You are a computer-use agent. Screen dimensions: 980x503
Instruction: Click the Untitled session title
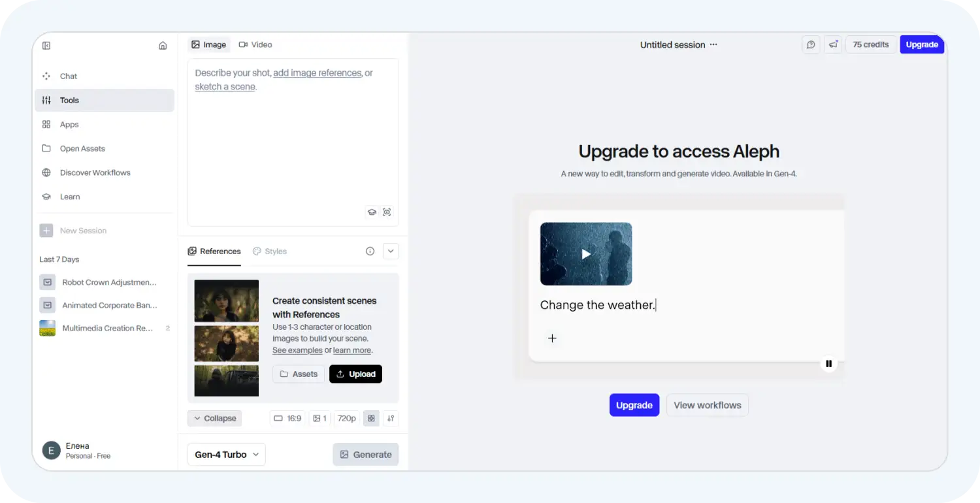pyautogui.click(x=672, y=45)
